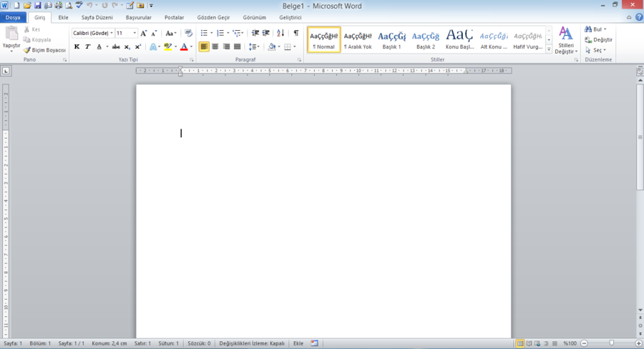This screenshot has width=644, height=349.
Task: Open borders dropdown arrow
Action: coord(295,46)
